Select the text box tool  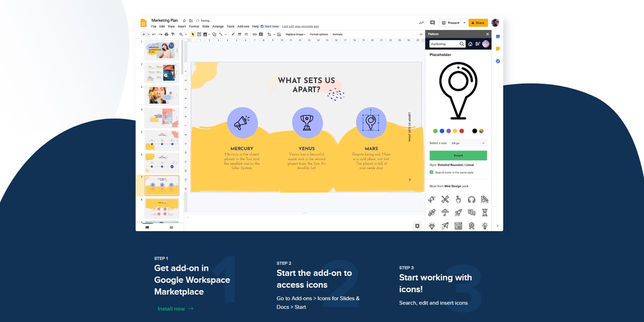coord(199,34)
